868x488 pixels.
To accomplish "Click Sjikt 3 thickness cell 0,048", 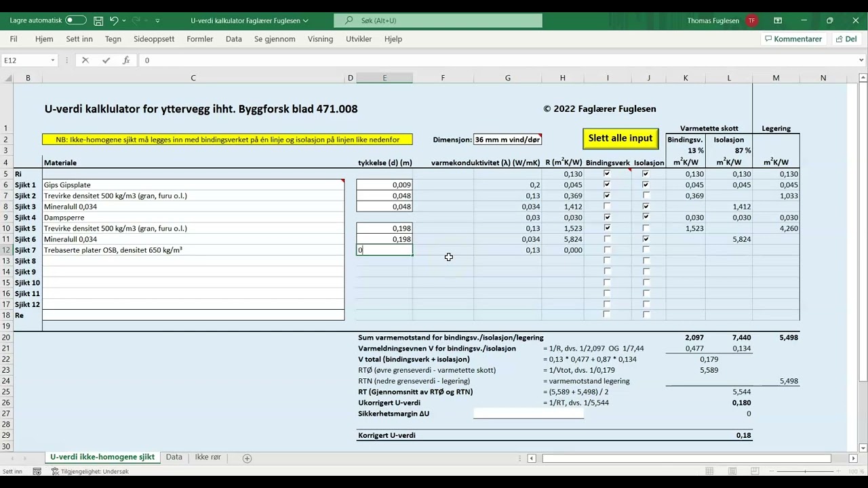I will pos(384,207).
